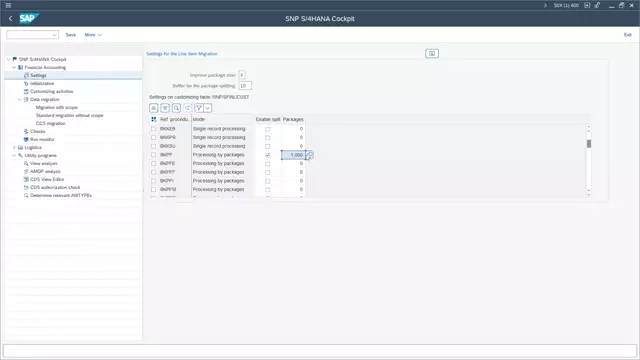Viewport: 640px width, 360px height.
Task: Uncheck Enable split for the BKPF row
Action: point(268,155)
